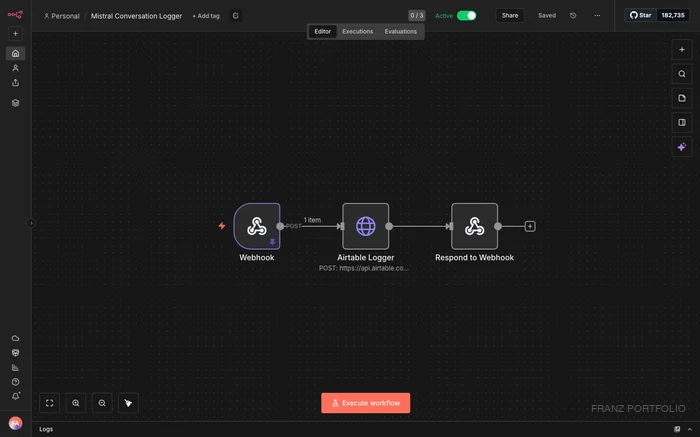Expand logs panel with chevron up
700x437 pixels.
690,429
